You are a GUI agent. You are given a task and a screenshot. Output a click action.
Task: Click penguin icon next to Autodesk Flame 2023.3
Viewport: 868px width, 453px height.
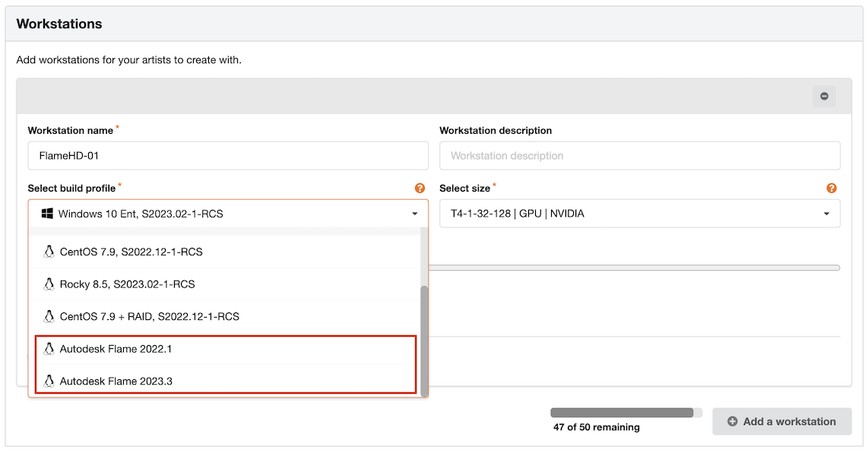49,381
